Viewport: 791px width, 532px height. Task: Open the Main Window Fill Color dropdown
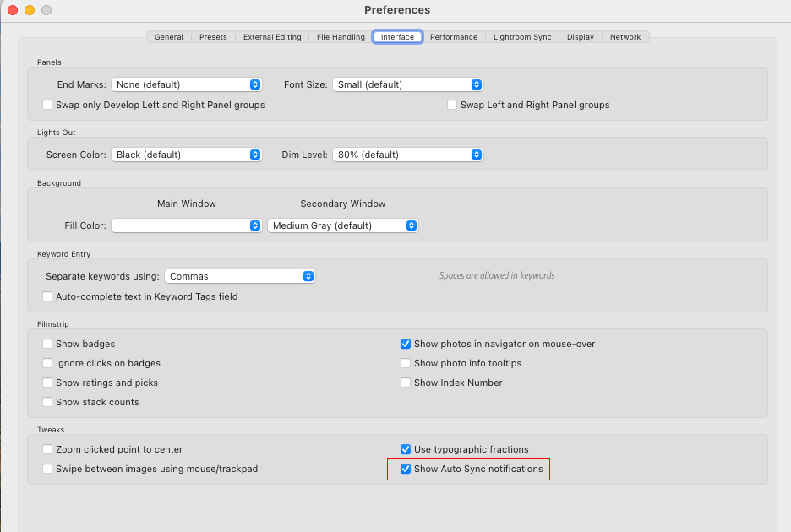(186, 225)
